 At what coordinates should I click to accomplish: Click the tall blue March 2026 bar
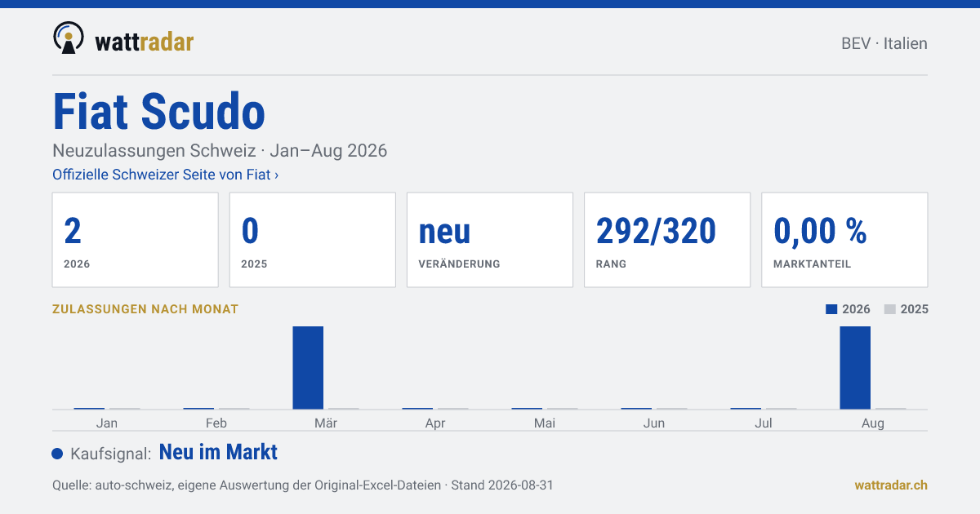click(x=308, y=367)
